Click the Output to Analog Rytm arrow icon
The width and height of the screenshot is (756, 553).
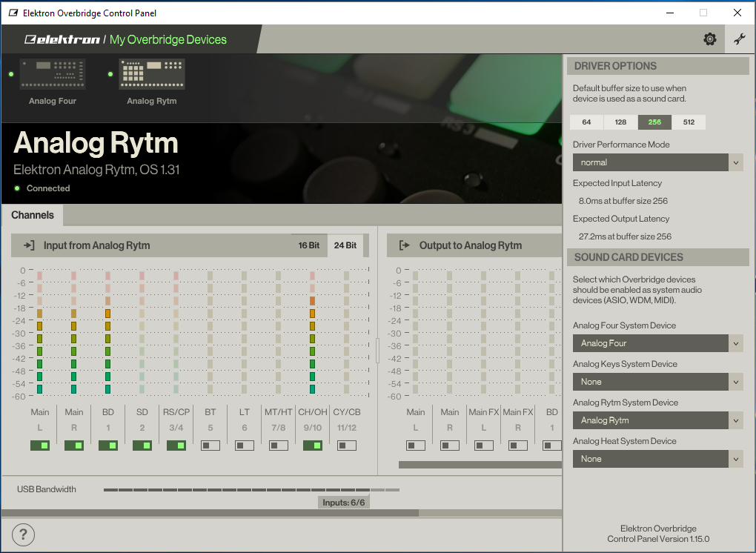pyautogui.click(x=405, y=245)
